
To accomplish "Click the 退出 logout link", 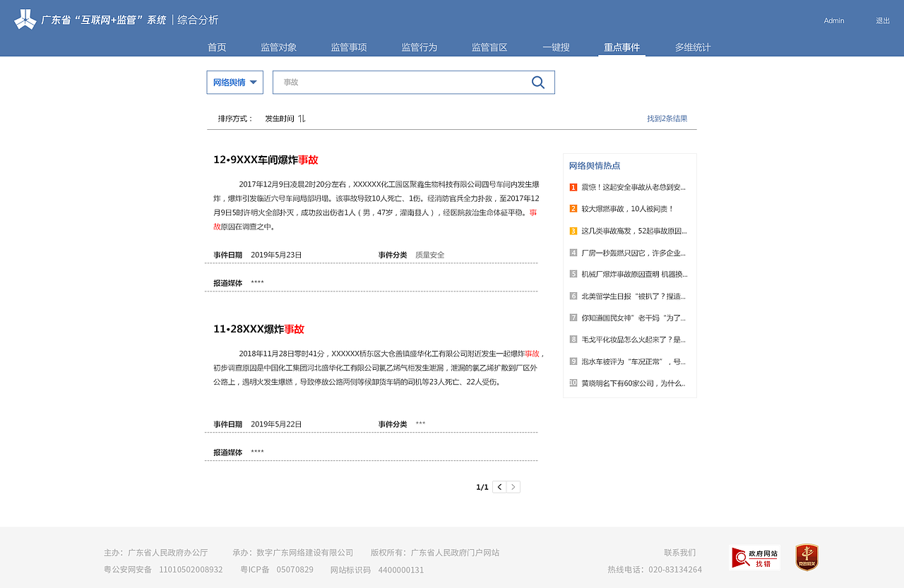I will click(882, 20).
